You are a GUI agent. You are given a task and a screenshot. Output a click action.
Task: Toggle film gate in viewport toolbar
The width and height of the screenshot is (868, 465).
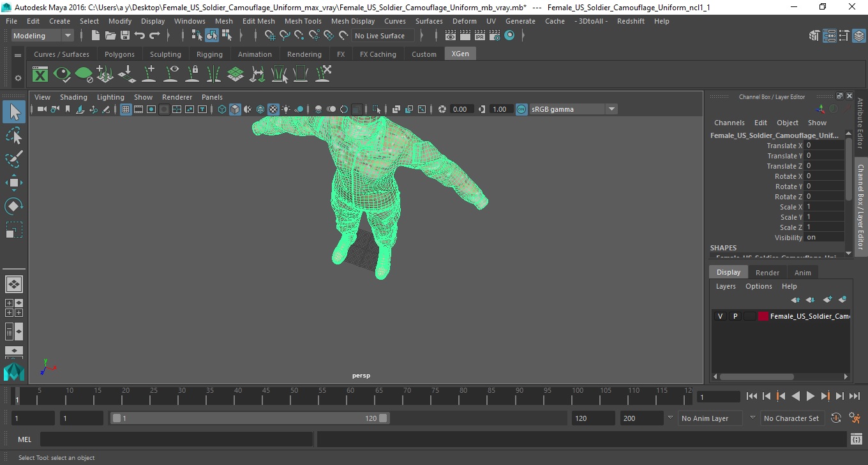(138, 109)
